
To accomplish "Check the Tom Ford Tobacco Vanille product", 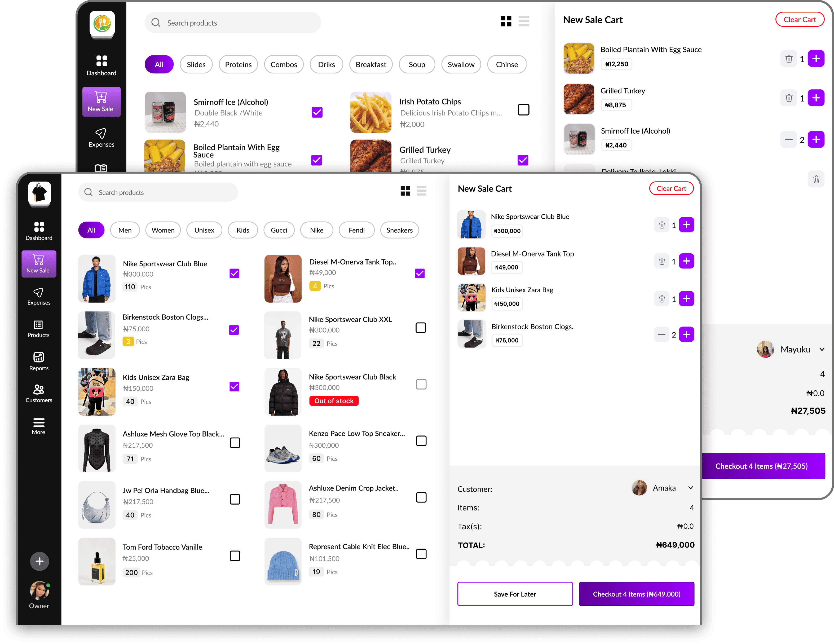I will (235, 556).
